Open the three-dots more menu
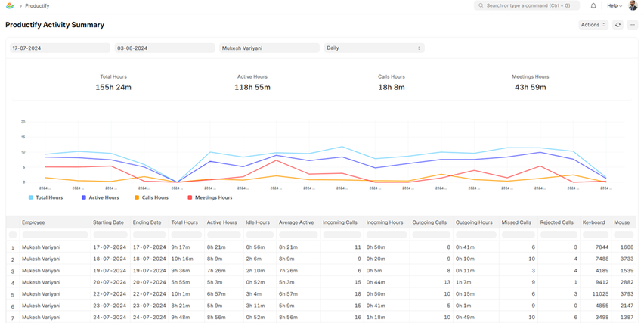 coord(633,25)
